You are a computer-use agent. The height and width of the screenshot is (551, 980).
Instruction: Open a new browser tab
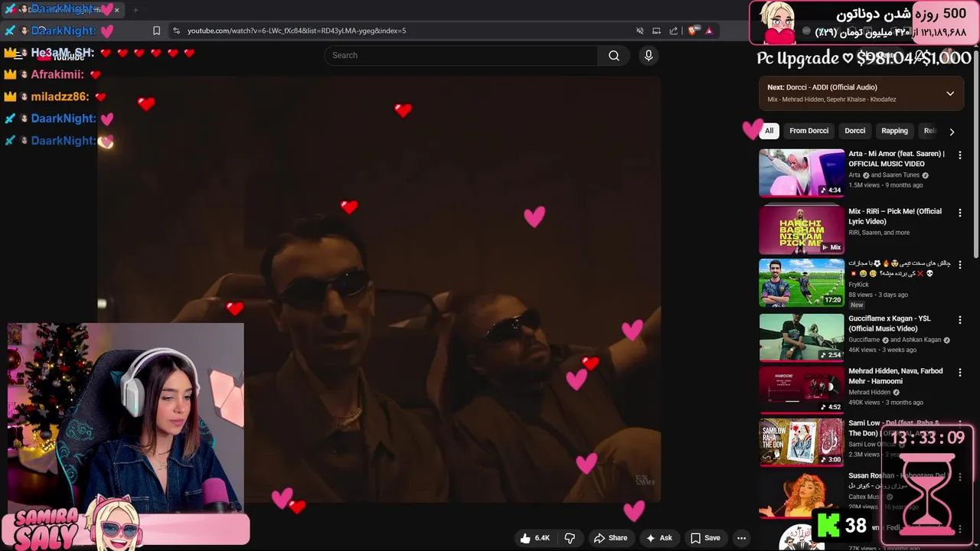pos(136,10)
